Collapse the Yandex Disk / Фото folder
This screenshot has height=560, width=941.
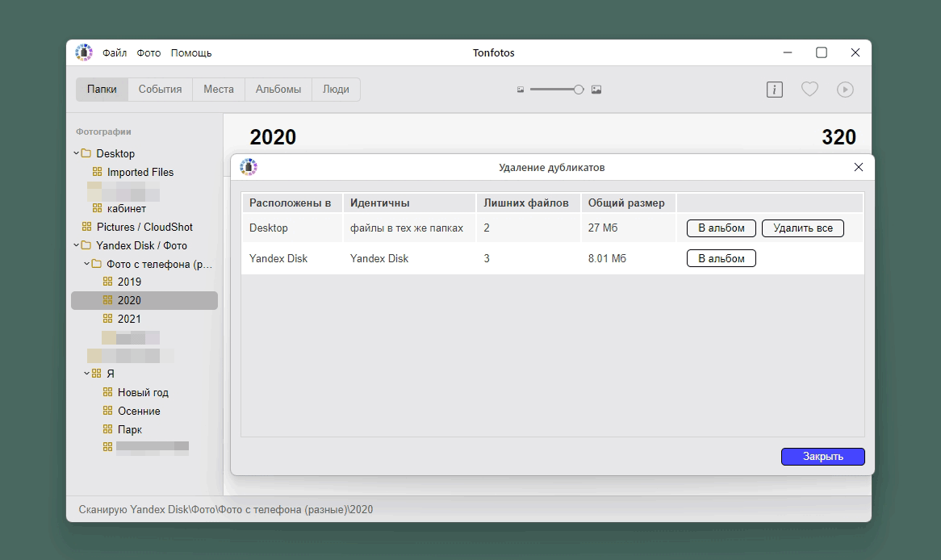(x=77, y=244)
